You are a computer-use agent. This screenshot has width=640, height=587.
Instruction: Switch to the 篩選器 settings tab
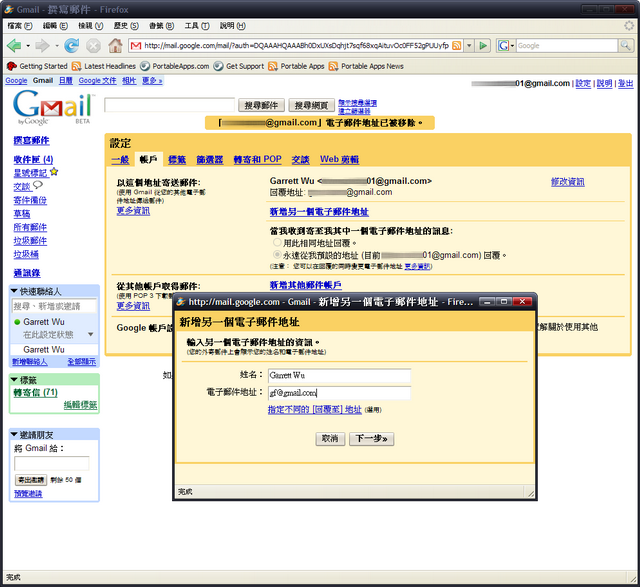(x=210, y=160)
